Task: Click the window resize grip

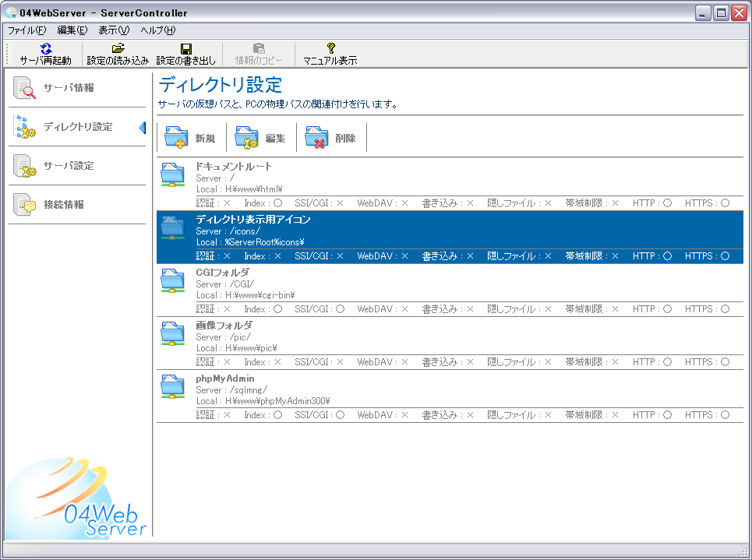Action: [x=744, y=551]
